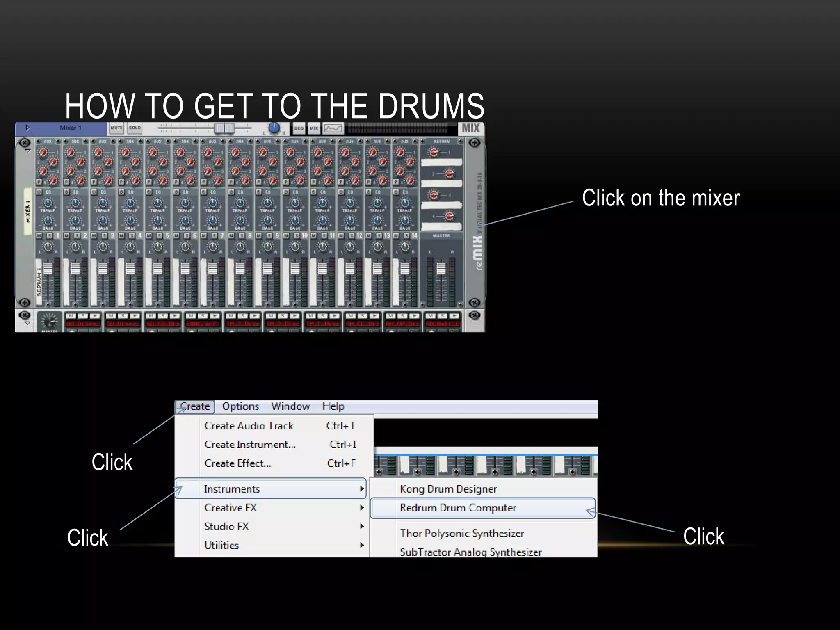Screen dimensions: 840x630
Task: Click channel 1 Treble EQ knob
Action: (x=48, y=203)
